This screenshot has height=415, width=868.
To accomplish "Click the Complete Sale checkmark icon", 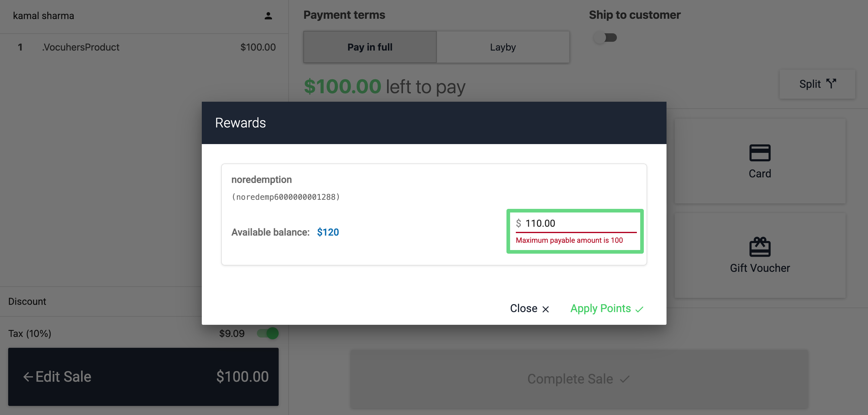I will click(625, 379).
